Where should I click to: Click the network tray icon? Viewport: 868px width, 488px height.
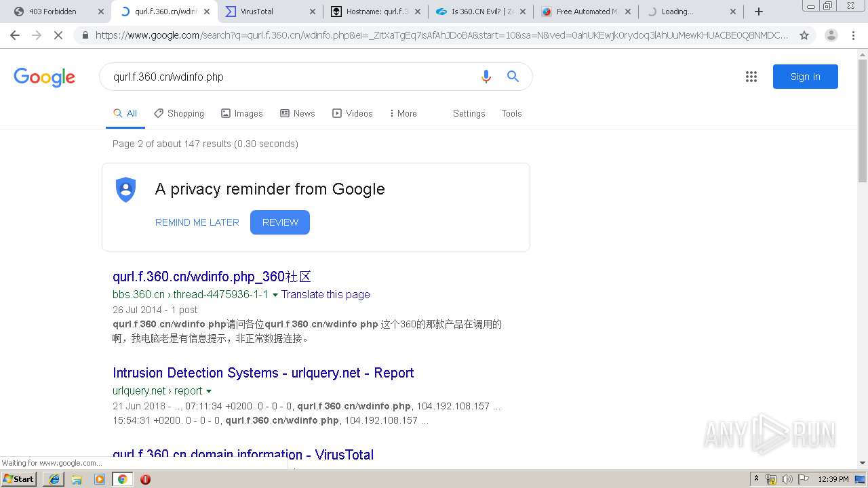(771, 479)
